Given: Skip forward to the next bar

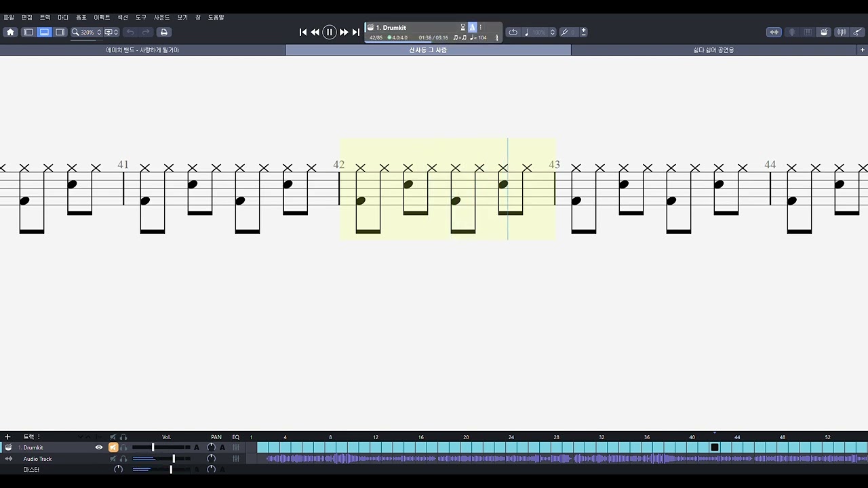Looking at the screenshot, I should (x=344, y=32).
